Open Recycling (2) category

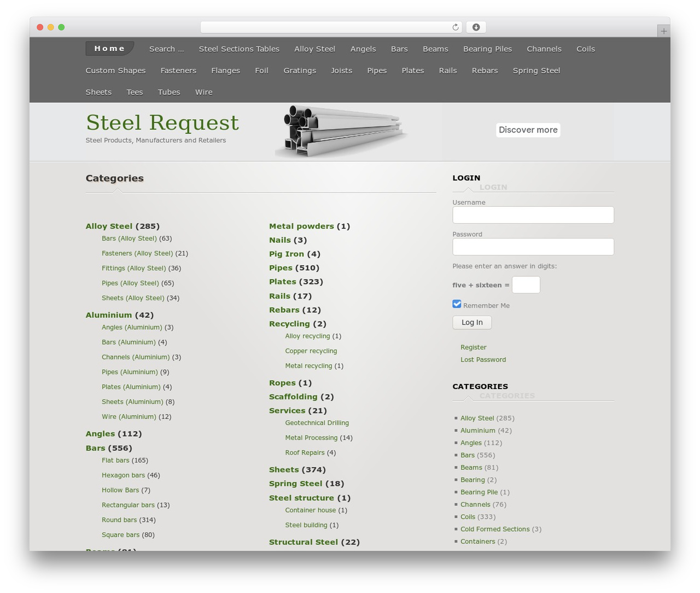[x=297, y=324]
